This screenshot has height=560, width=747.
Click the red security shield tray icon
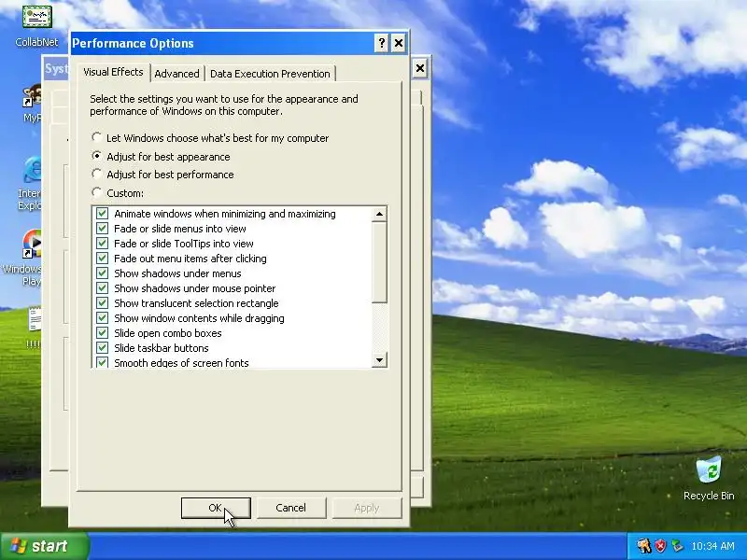click(x=660, y=546)
